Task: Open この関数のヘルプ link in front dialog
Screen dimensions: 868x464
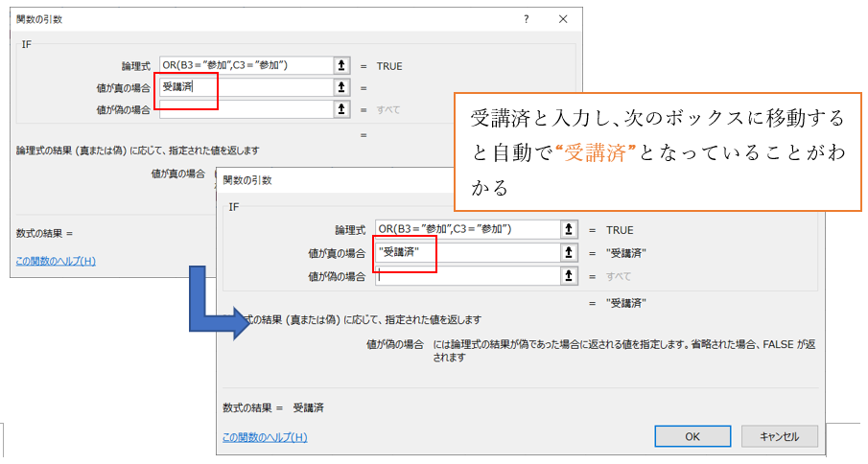Action: pyautogui.click(x=265, y=437)
